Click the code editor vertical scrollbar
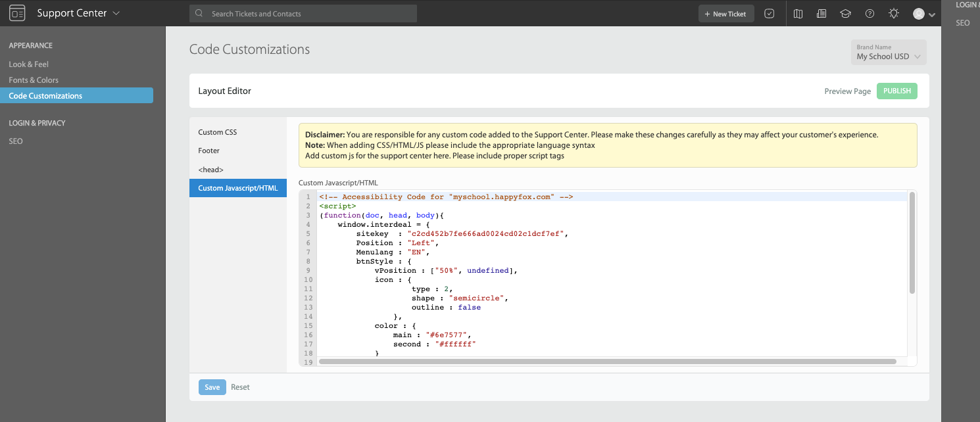 [912, 243]
